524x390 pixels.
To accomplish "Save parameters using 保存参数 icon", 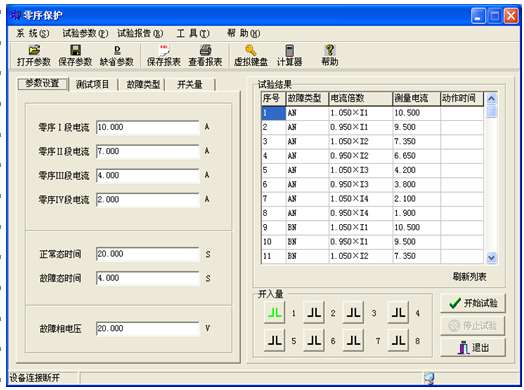I will (76, 56).
